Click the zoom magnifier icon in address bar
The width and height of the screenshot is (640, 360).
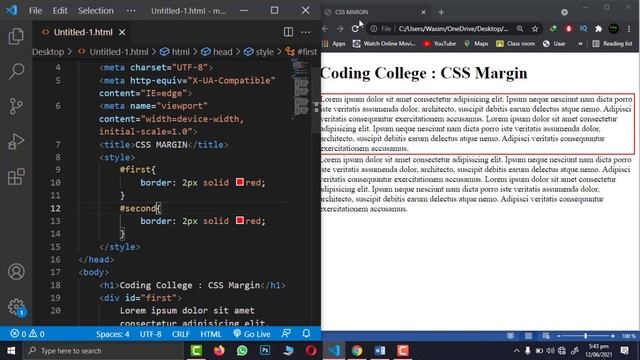[520, 29]
